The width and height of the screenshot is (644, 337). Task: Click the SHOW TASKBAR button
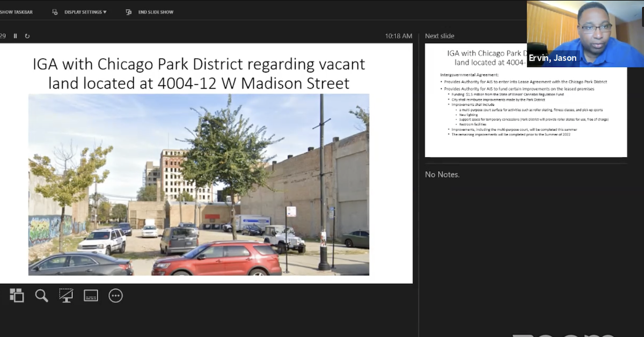point(16,12)
